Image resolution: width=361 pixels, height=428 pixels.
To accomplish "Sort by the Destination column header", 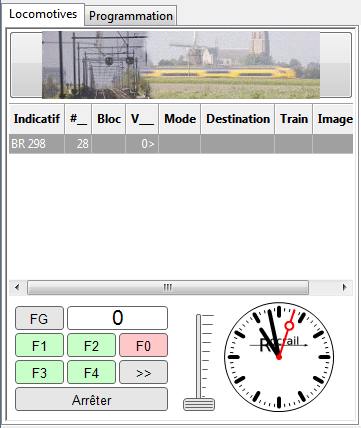I will coord(238,119).
